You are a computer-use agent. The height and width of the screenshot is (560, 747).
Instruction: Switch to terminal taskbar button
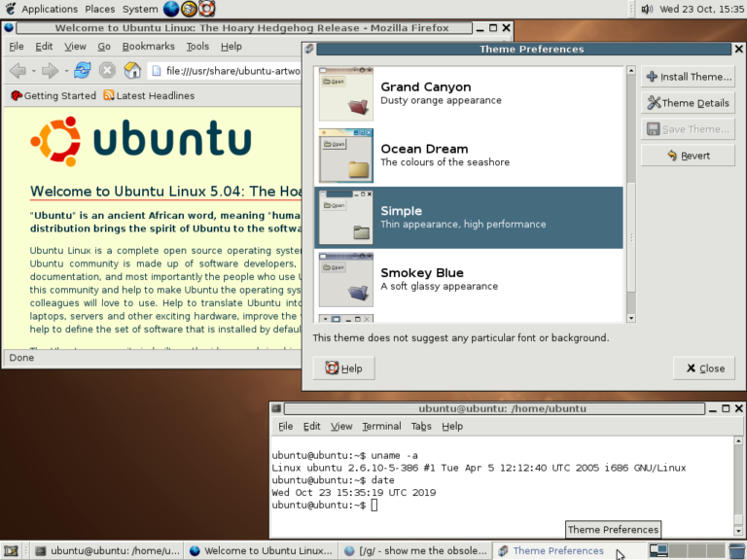[x=107, y=551]
